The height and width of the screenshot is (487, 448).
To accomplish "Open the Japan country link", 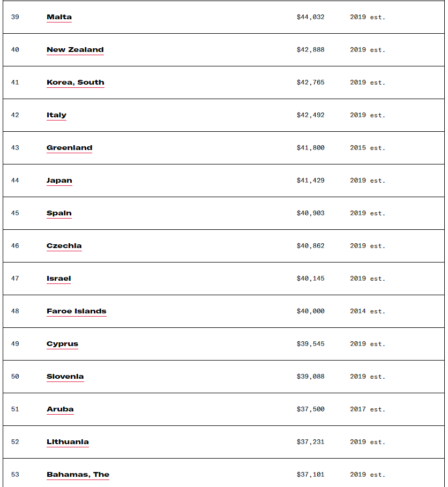I will click(59, 181).
